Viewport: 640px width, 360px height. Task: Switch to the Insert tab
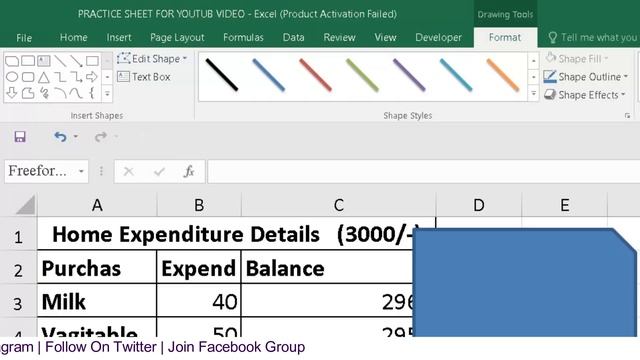click(x=119, y=38)
